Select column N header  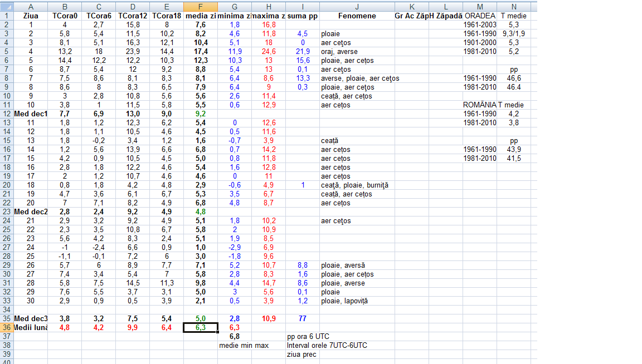point(514,7)
